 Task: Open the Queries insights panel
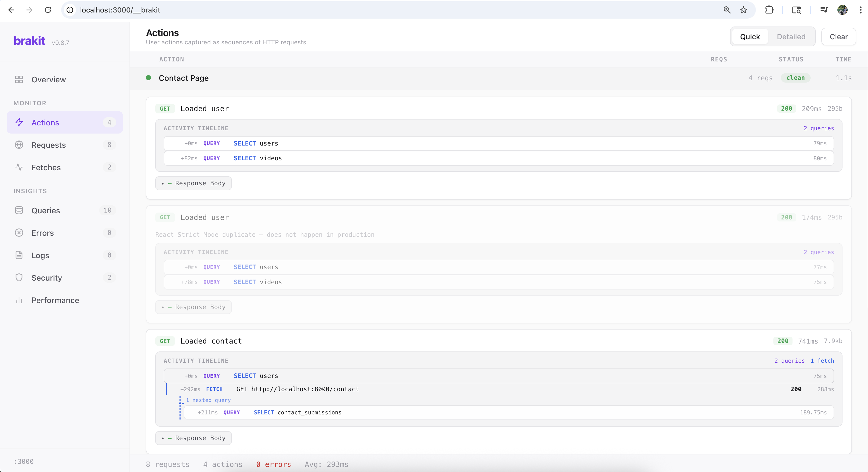pos(46,211)
